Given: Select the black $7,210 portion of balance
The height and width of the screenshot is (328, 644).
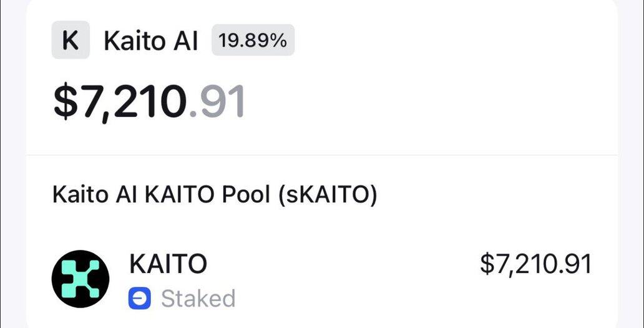Looking at the screenshot, I should [122, 102].
